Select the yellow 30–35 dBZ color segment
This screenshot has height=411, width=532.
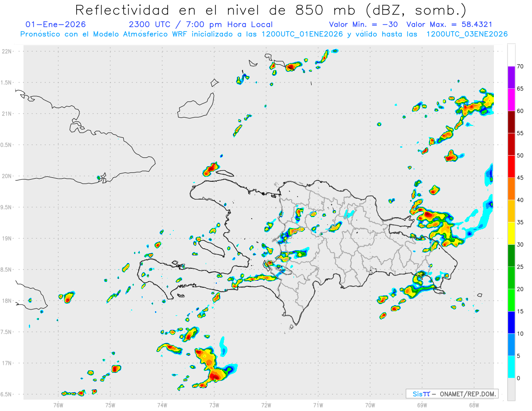tap(511, 233)
